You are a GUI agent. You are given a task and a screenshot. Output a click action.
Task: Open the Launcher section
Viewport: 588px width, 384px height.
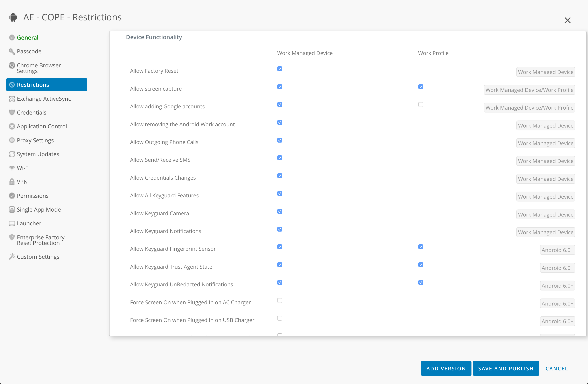pyautogui.click(x=29, y=223)
